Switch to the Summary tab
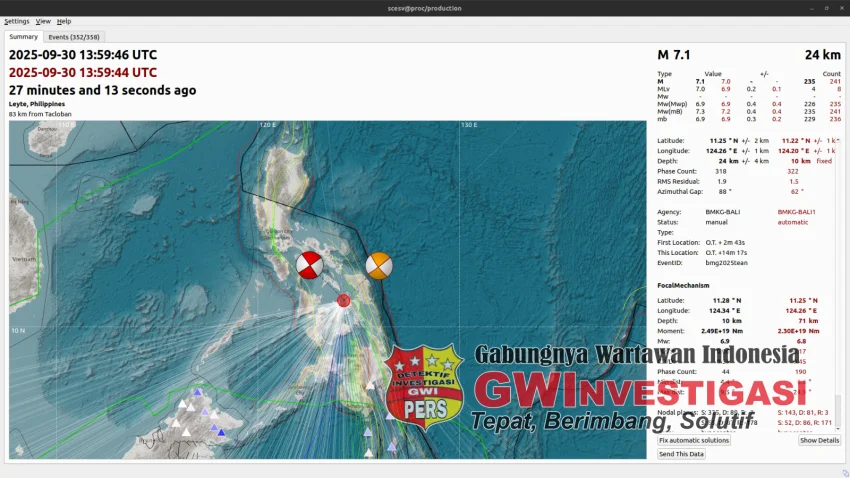850x478 pixels. pos(24,37)
